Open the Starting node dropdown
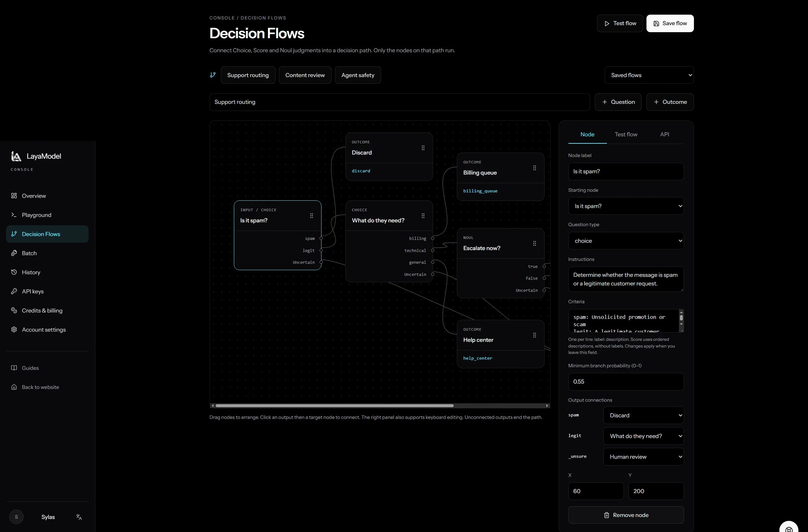The height and width of the screenshot is (532, 808). point(626,206)
